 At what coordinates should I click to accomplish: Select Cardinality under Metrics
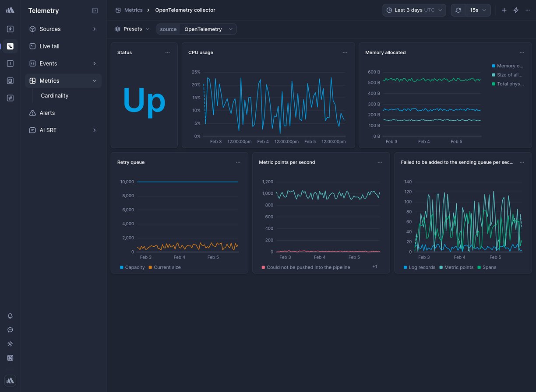[x=54, y=95]
